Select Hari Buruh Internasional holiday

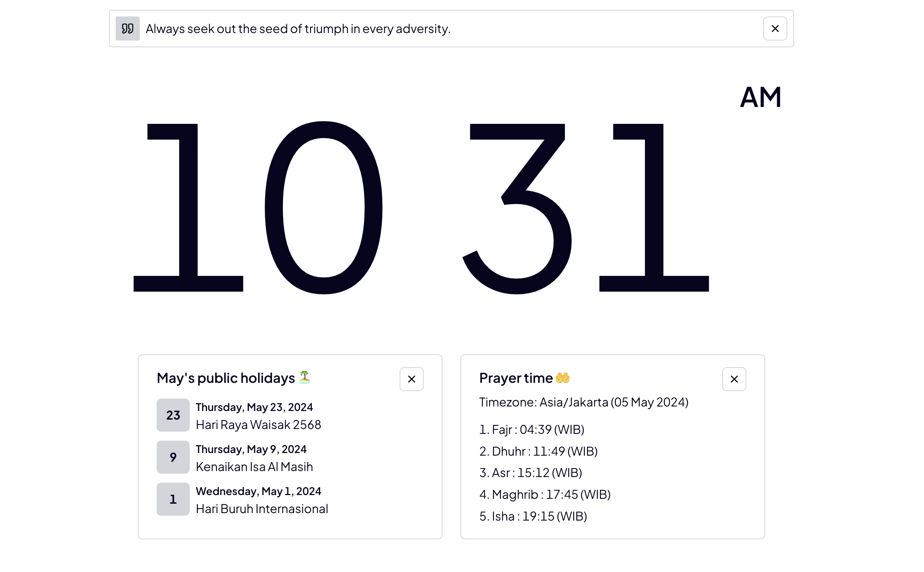pyautogui.click(x=261, y=509)
